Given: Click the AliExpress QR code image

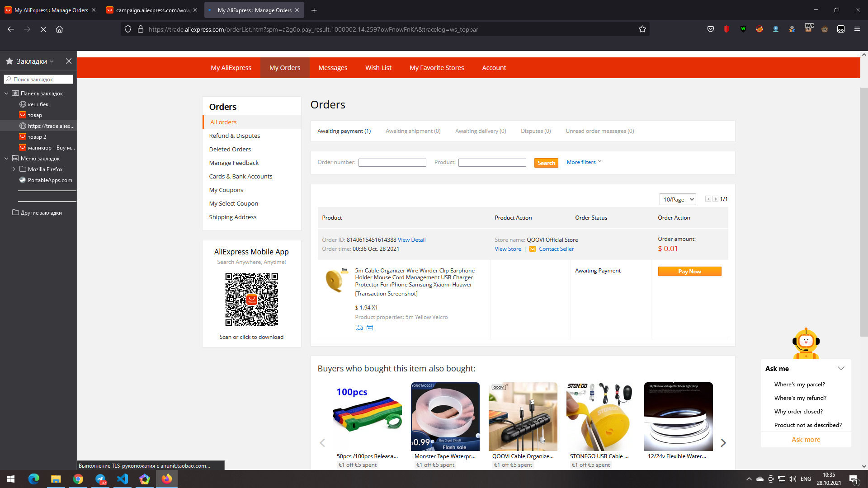Looking at the screenshot, I should (x=252, y=299).
